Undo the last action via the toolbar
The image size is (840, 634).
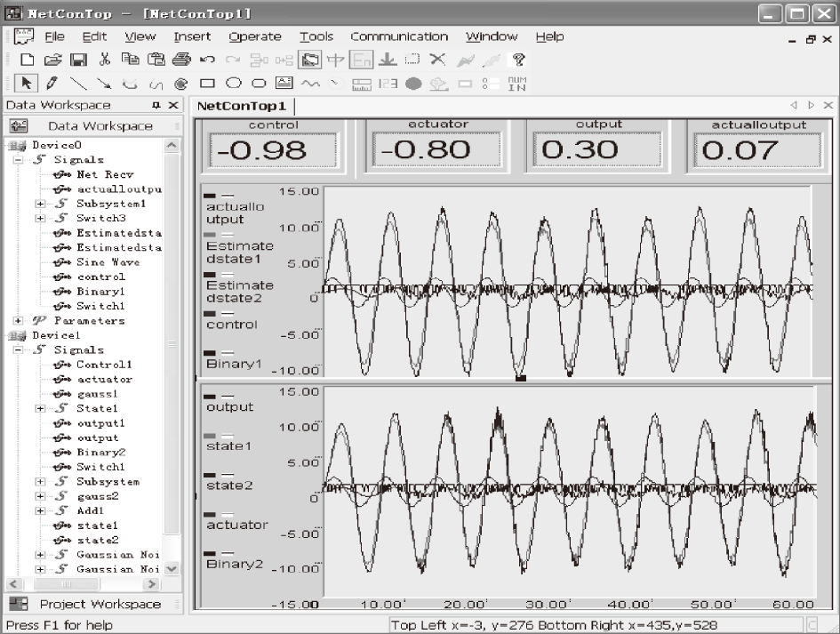click(x=207, y=60)
